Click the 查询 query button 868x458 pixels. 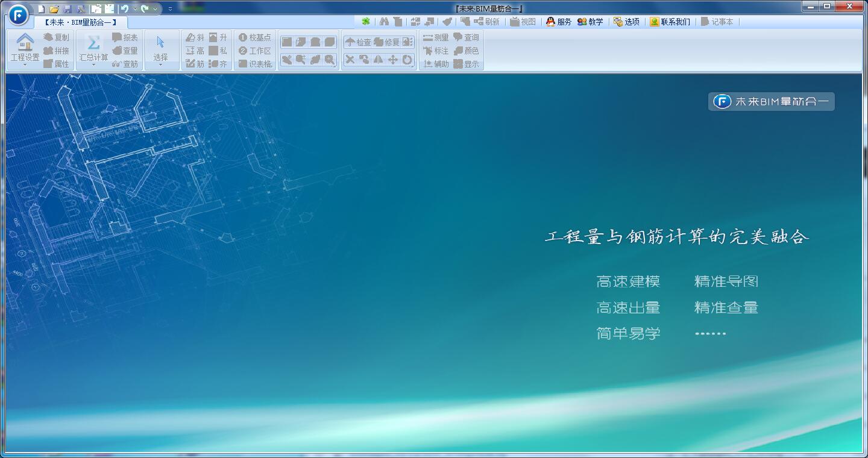467,37
